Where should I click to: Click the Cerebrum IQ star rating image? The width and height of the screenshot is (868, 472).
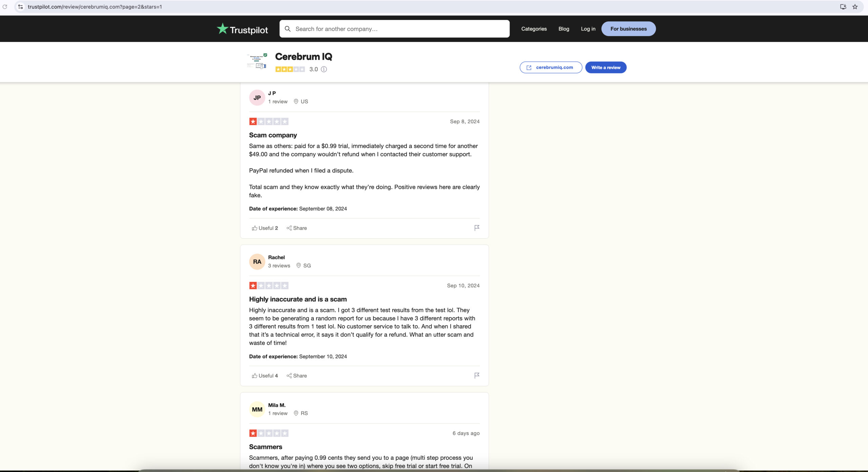290,69
